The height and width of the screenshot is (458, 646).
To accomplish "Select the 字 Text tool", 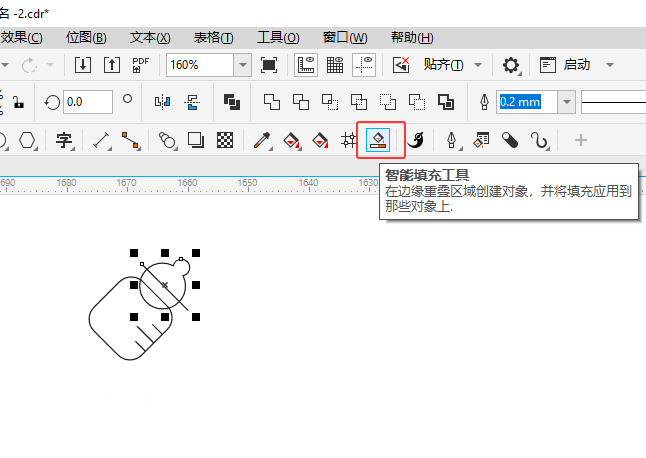I will [x=64, y=140].
